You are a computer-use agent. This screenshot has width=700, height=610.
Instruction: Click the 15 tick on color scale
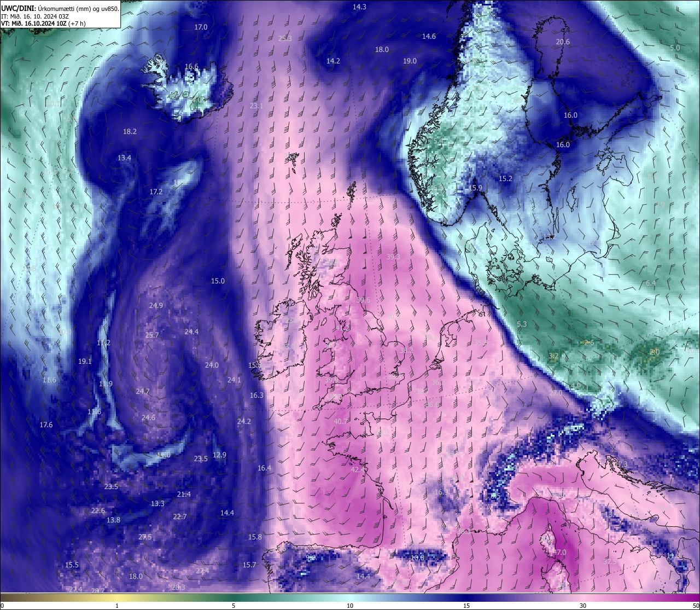pos(466,606)
